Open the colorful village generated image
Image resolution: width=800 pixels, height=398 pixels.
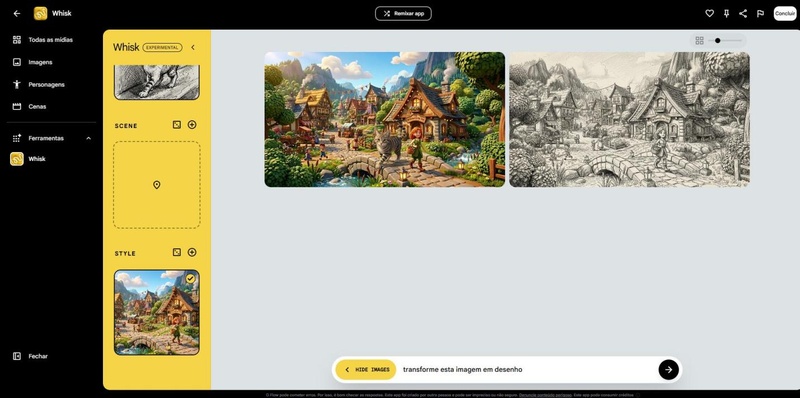[x=385, y=119]
